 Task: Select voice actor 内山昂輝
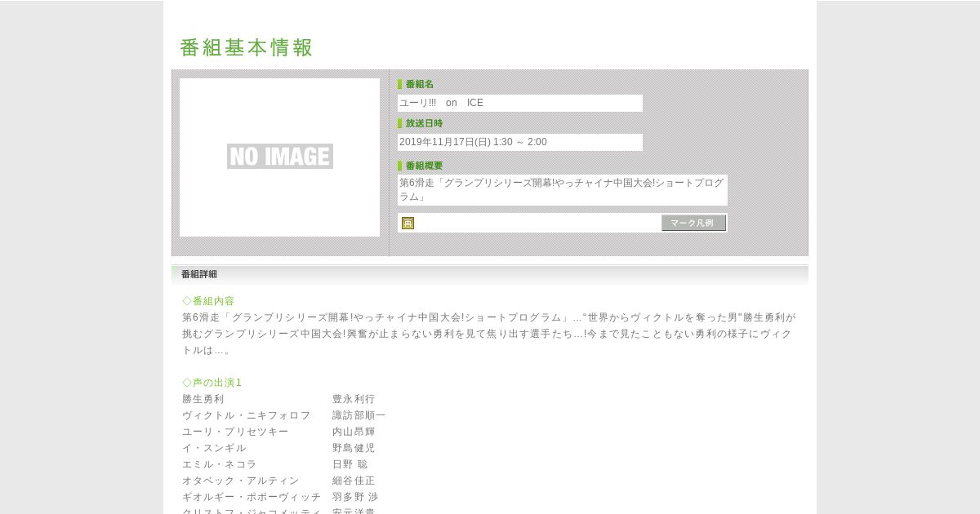click(x=354, y=432)
